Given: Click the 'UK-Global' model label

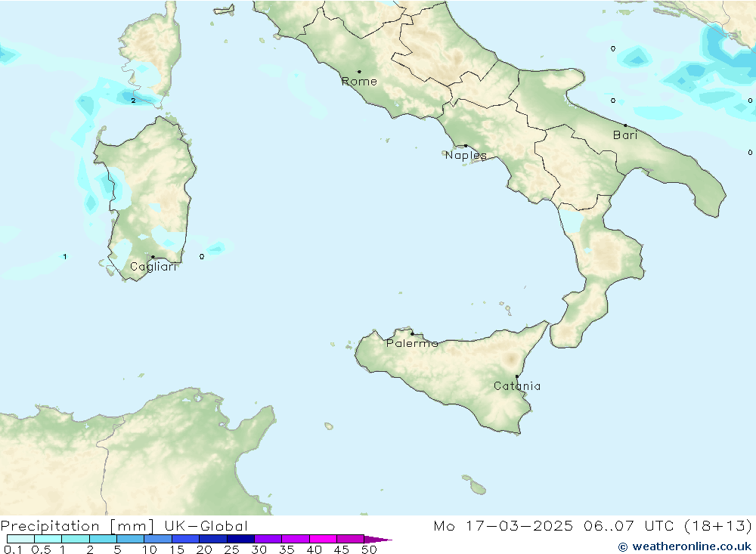Looking at the screenshot, I should 206,526.
